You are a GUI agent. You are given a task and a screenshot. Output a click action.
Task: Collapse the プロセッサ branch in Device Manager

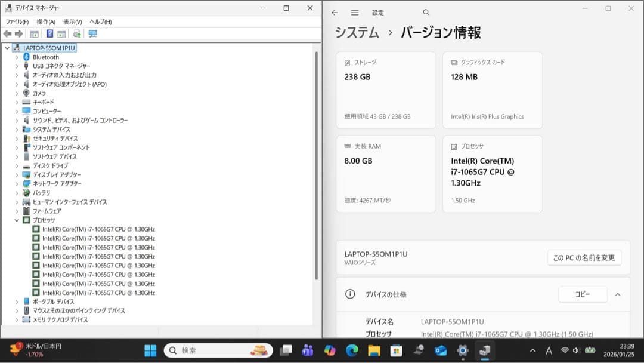(17, 220)
